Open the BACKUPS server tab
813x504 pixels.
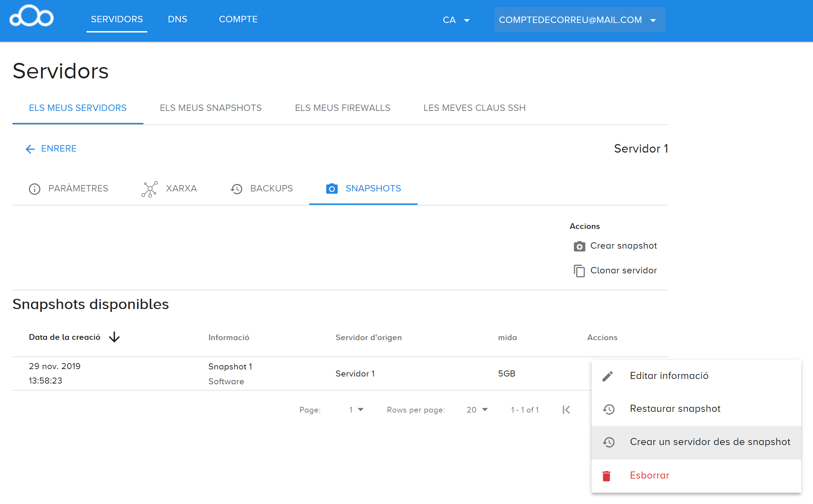[261, 189]
